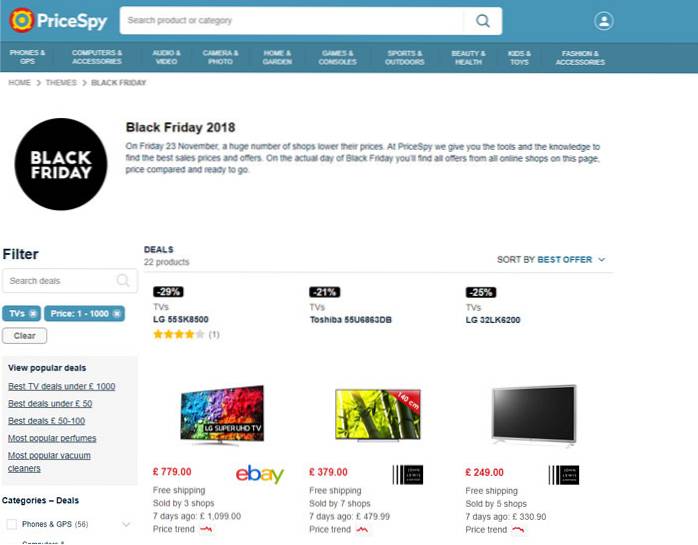The image size is (698, 545).
Task: Open Best TV deals under £1000 link
Action: 61,386
